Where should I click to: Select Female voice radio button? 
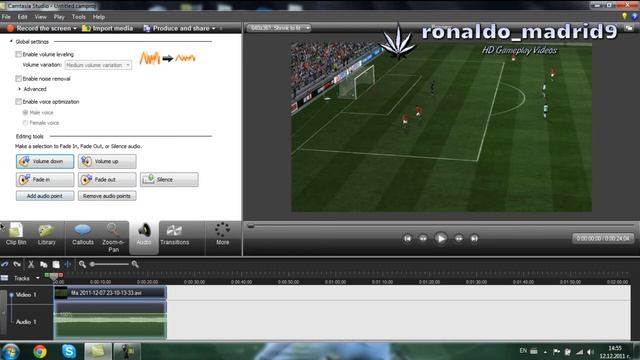(25, 123)
